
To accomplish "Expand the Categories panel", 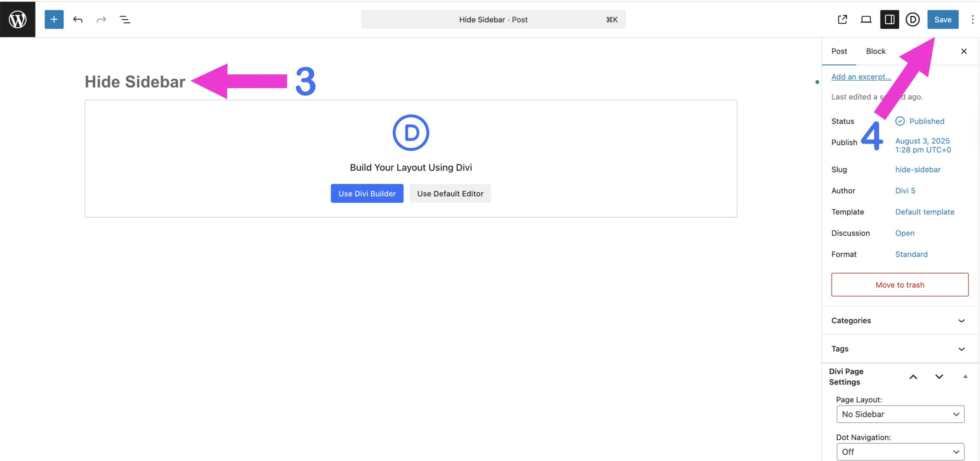I will (900, 321).
